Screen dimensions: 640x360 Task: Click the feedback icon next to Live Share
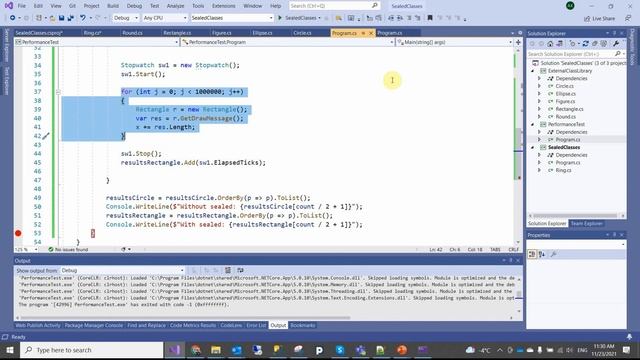point(628,18)
